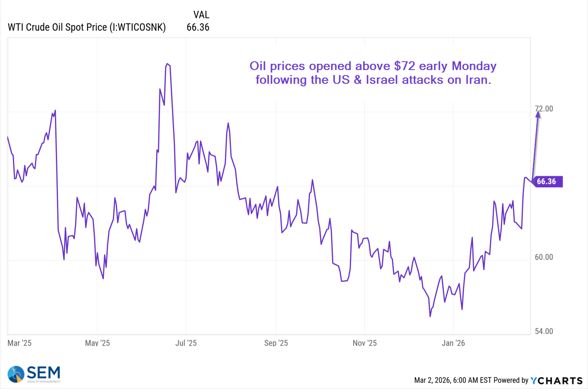Select the Jul '25 x-axis label

pos(186,343)
